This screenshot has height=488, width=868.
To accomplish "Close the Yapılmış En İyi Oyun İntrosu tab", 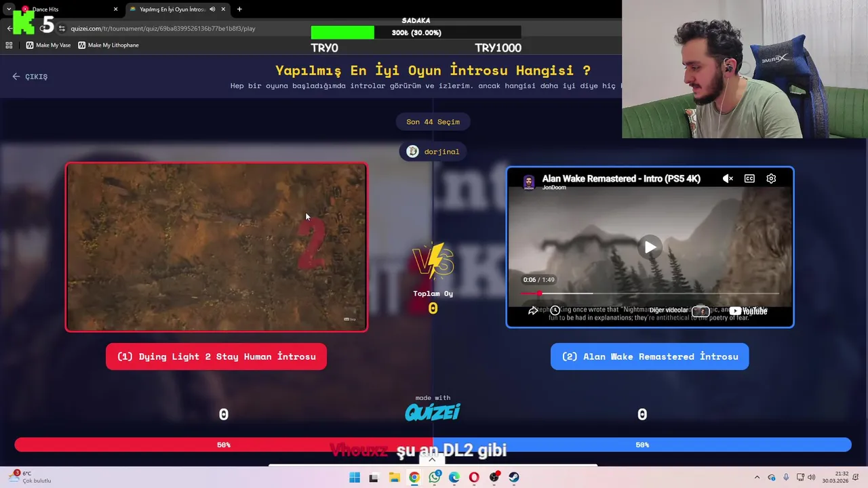I will [223, 9].
